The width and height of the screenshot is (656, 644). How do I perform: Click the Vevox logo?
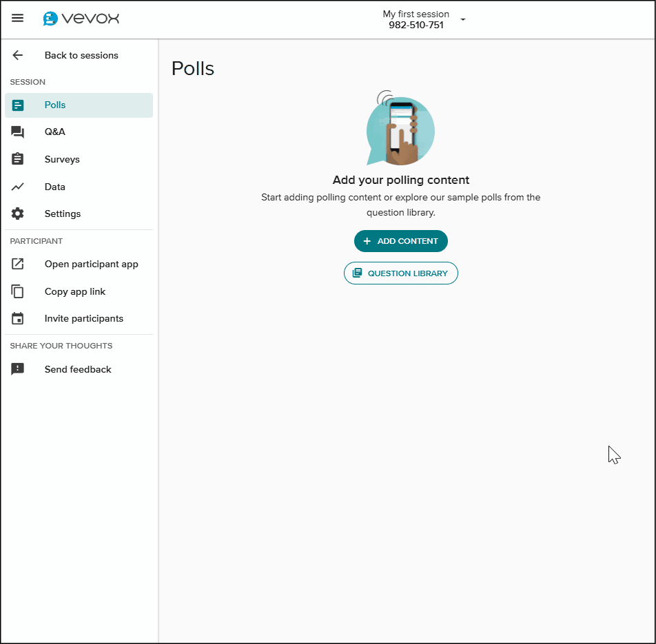(81, 19)
